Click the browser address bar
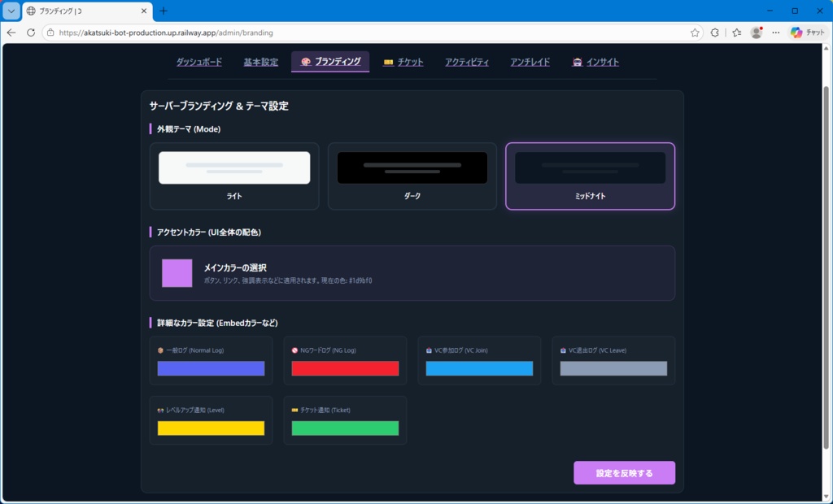833x504 pixels. 244,33
